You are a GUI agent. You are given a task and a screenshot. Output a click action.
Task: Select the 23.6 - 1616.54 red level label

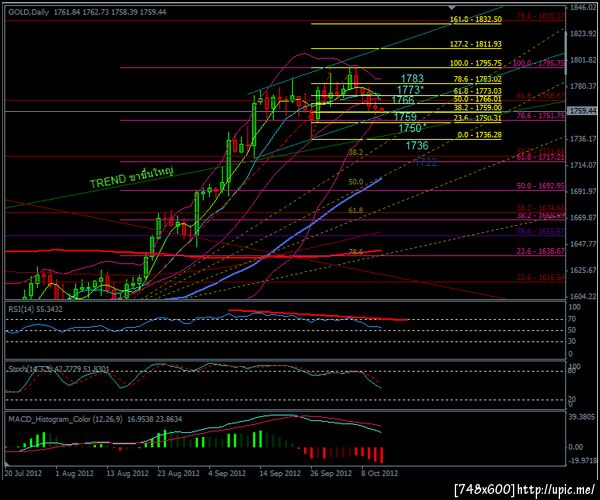coord(541,277)
